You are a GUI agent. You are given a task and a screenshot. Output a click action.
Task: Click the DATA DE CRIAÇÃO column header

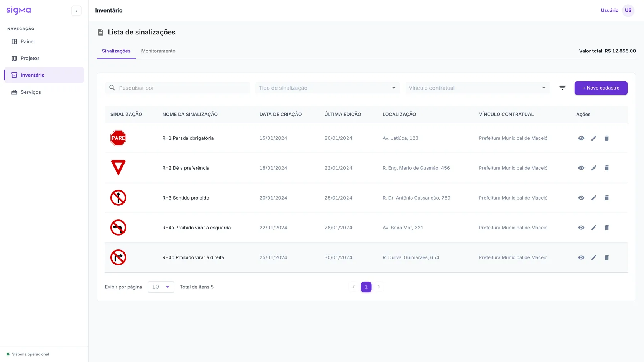coord(281,115)
